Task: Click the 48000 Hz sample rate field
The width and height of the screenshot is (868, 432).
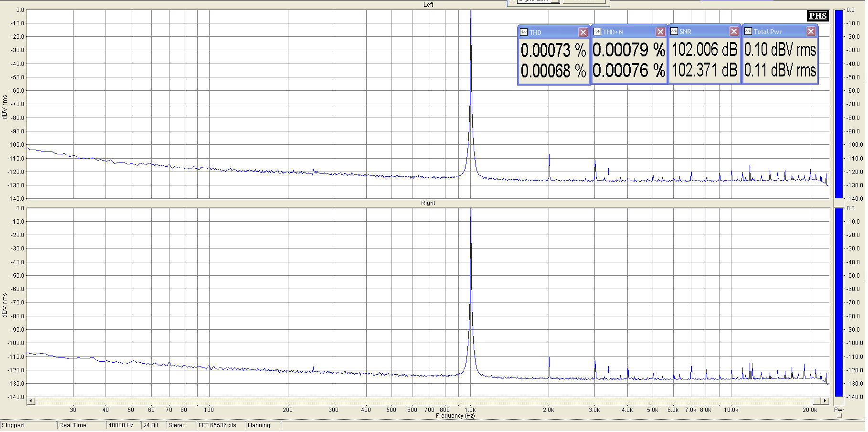Action: pos(123,425)
